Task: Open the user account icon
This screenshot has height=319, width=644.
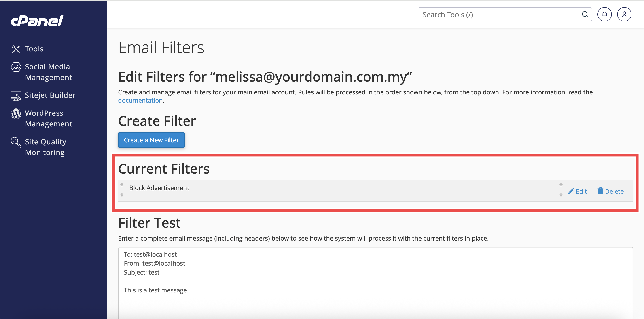Action: pyautogui.click(x=624, y=15)
